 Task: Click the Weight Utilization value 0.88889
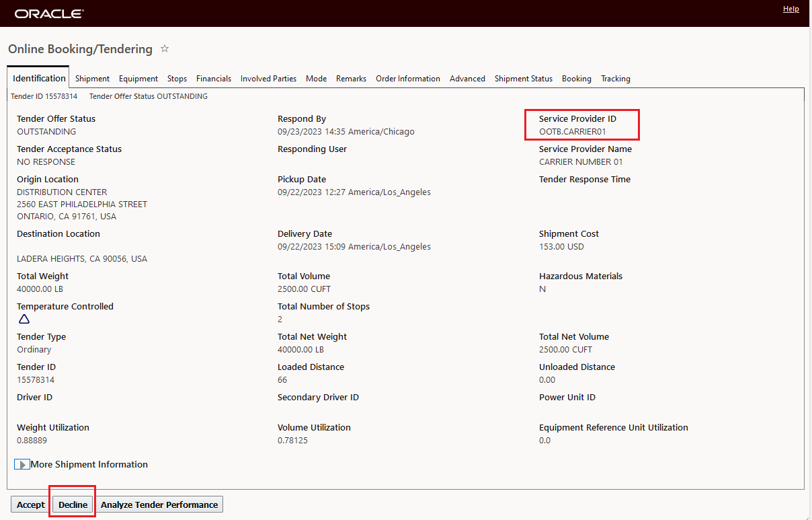pos(32,441)
